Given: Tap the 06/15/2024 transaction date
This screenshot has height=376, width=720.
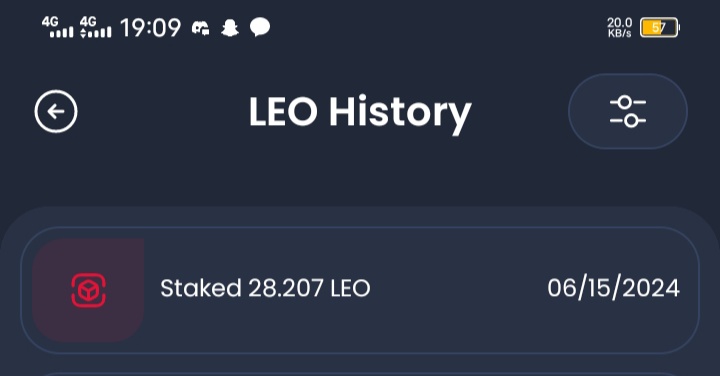Looking at the screenshot, I should [613, 288].
